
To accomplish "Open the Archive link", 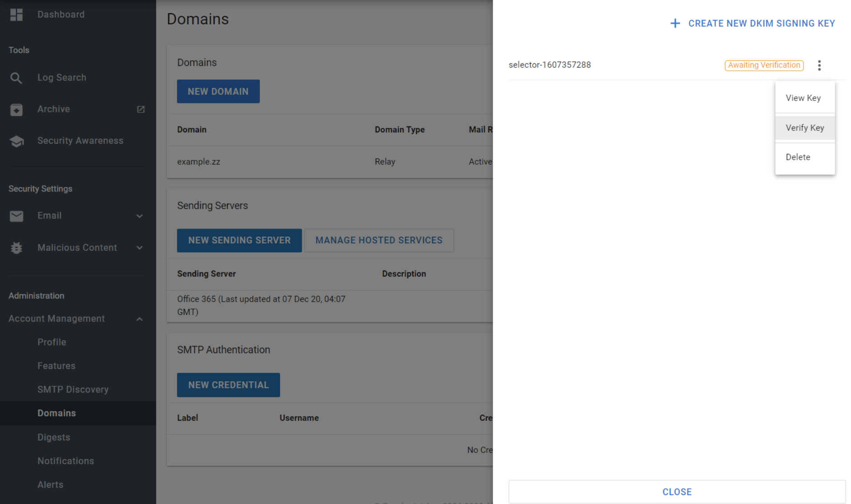I will [54, 109].
